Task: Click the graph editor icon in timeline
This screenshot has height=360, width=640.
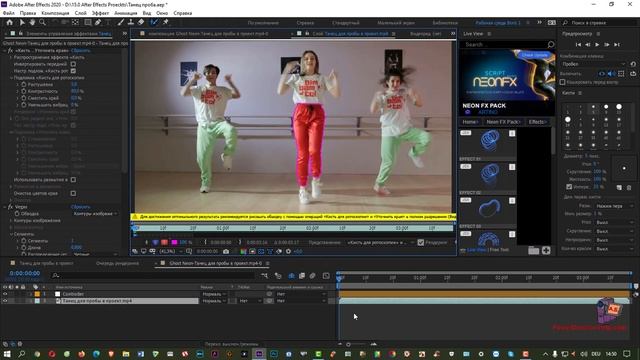Action: [x=326, y=276]
